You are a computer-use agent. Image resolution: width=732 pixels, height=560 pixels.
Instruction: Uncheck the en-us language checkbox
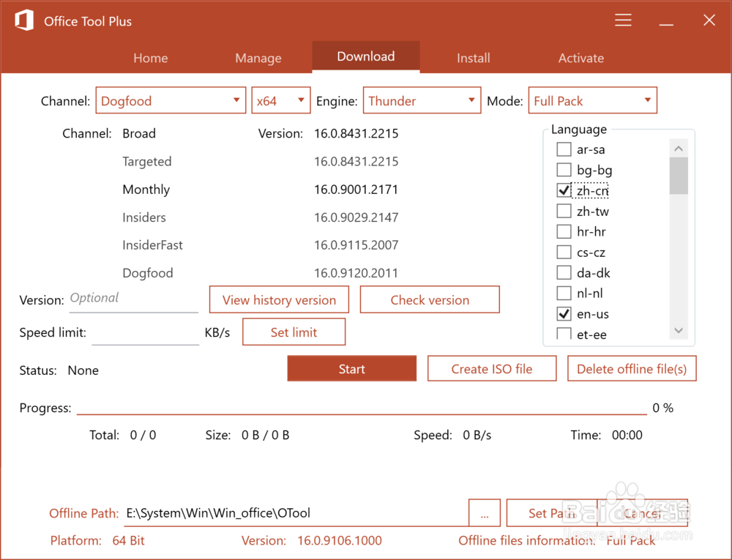tap(564, 314)
